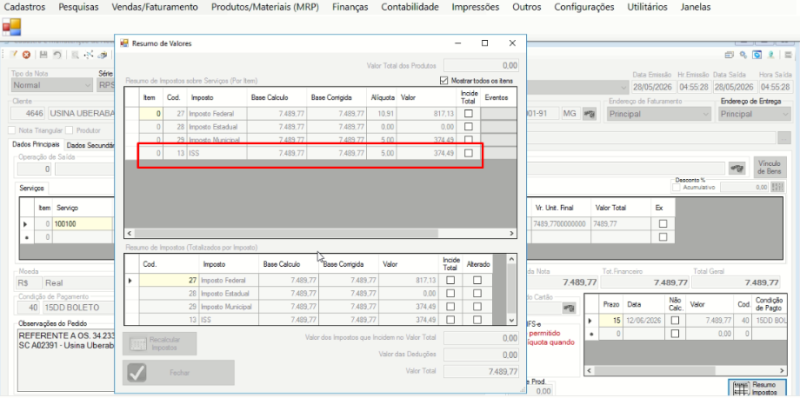Open the Utilitários menu
Image resolution: width=800 pixels, height=398 pixels.
pyautogui.click(x=647, y=7)
